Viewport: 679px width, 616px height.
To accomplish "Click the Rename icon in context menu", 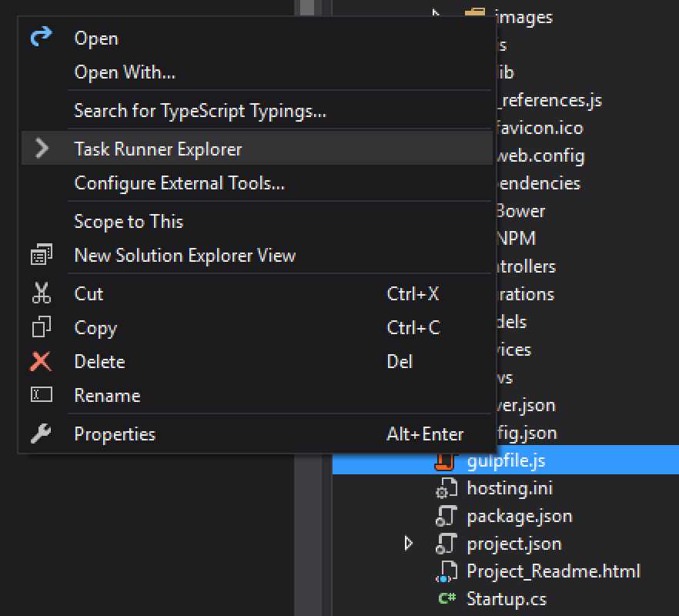I will coord(40,395).
